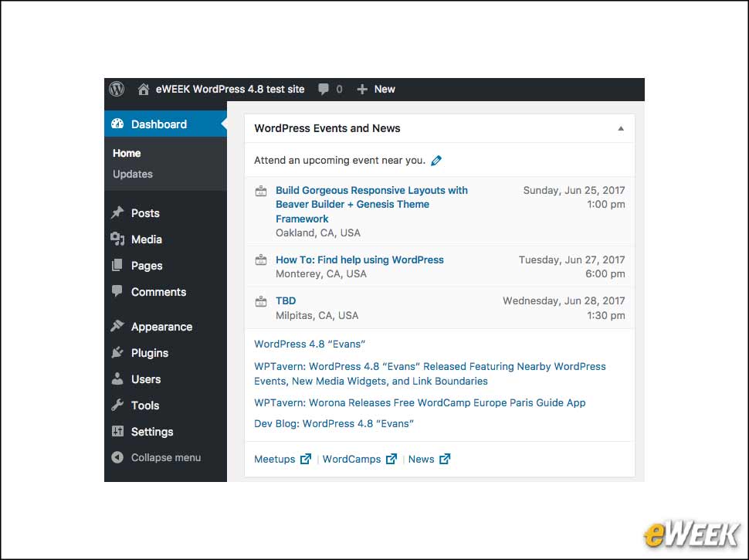Screen dimensions: 749x560
Task: Open the WordPress 4.8 "Evans" news link
Action: pos(310,344)
